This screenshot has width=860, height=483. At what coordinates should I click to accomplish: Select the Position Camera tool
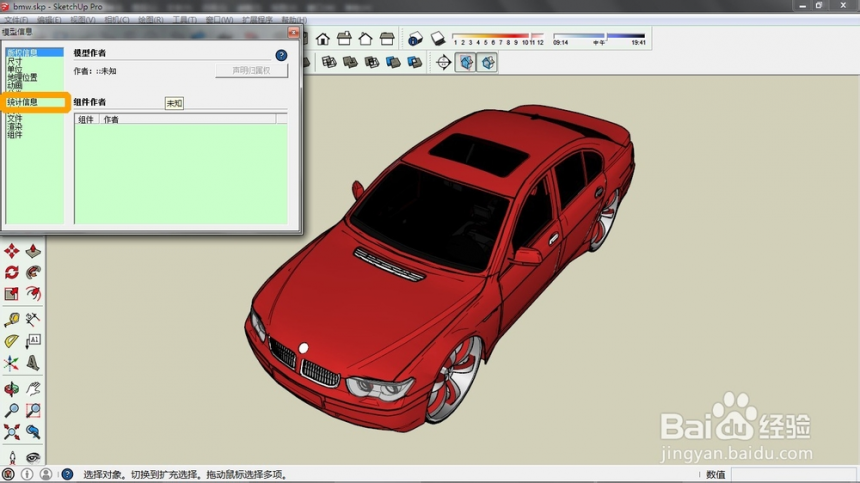12,457
